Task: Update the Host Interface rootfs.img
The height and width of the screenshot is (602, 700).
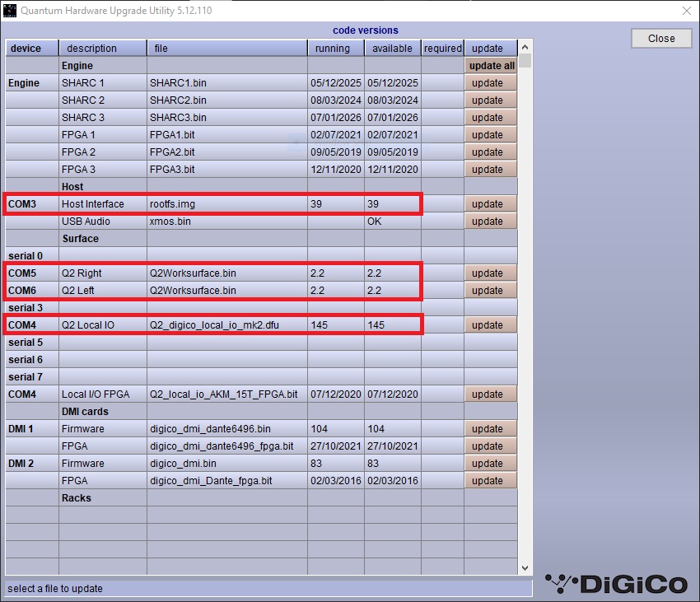Action: click(x=491, y=204)
